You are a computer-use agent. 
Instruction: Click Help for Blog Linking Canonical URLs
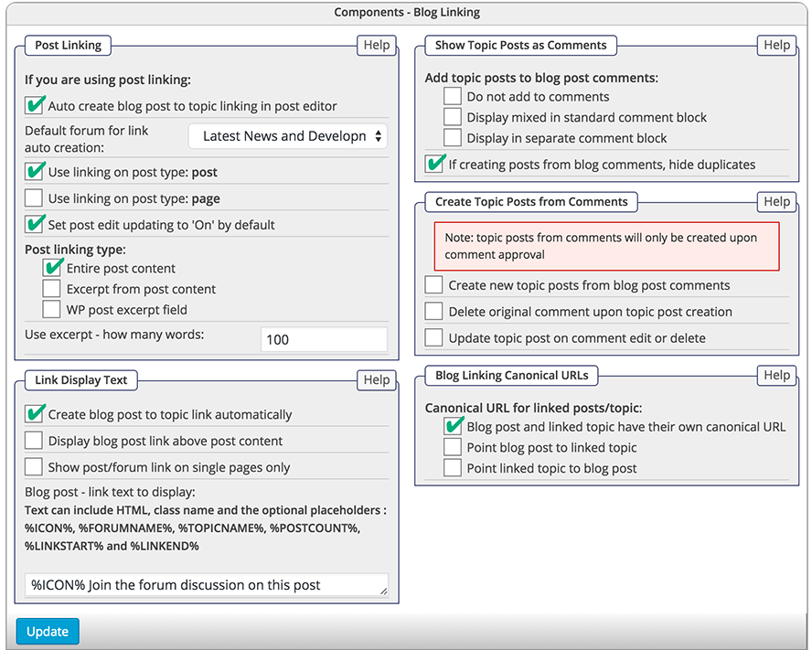[776, 375]
